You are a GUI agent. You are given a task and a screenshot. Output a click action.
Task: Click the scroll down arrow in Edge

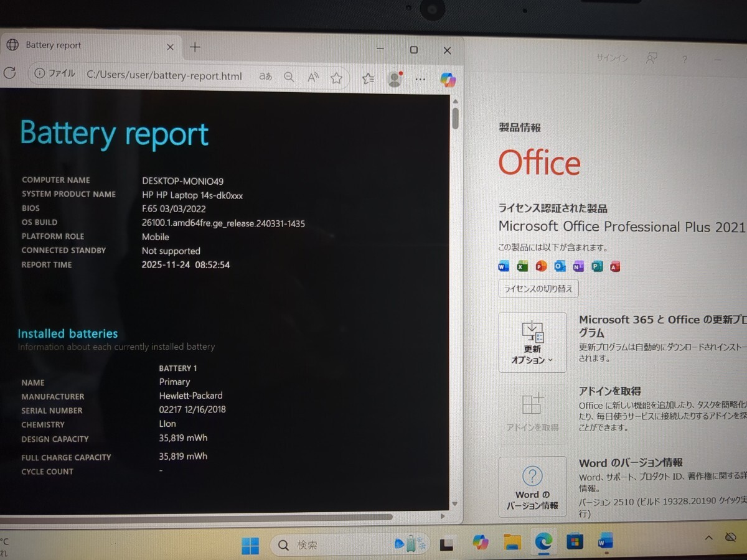(x=455, y=504)
